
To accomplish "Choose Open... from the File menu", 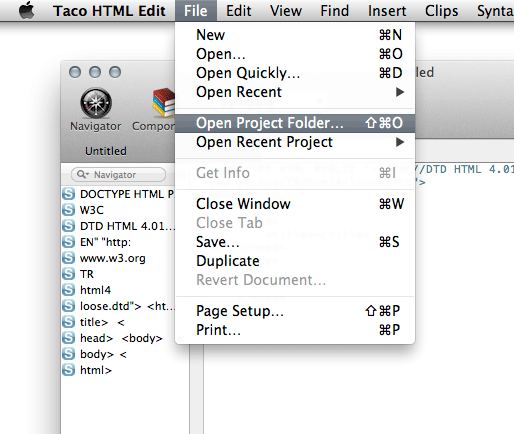I will 295,54.
